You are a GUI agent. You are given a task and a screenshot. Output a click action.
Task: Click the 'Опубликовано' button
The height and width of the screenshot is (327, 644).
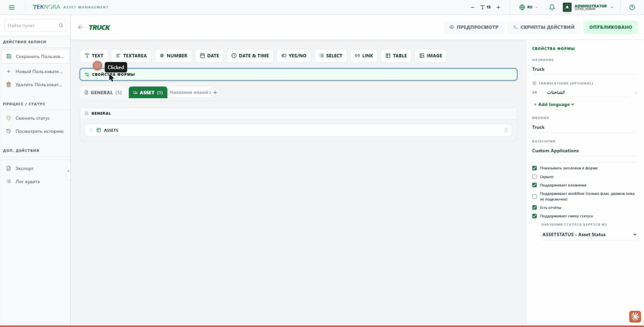point(610,27)
